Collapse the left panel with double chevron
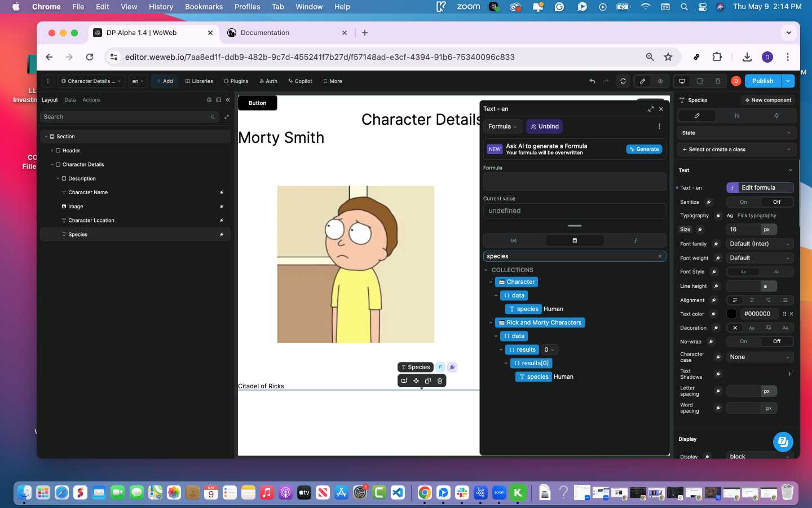 pyautogui.click(x=228, y=100)
